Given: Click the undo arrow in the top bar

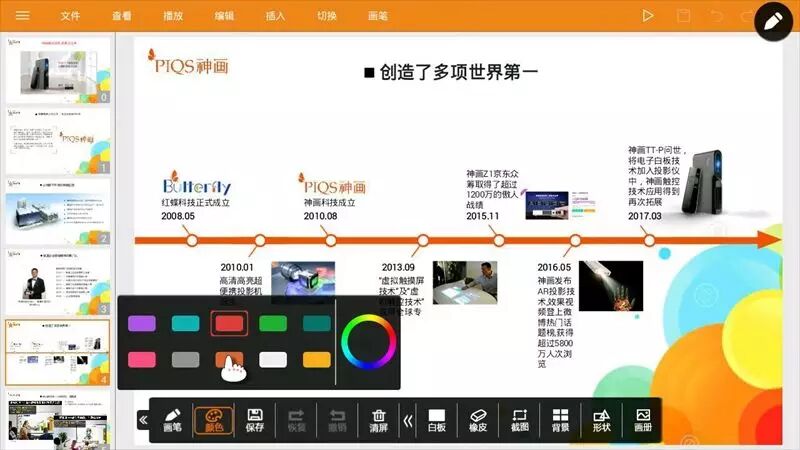Looking at the screenshot, I should pos(716,16).
